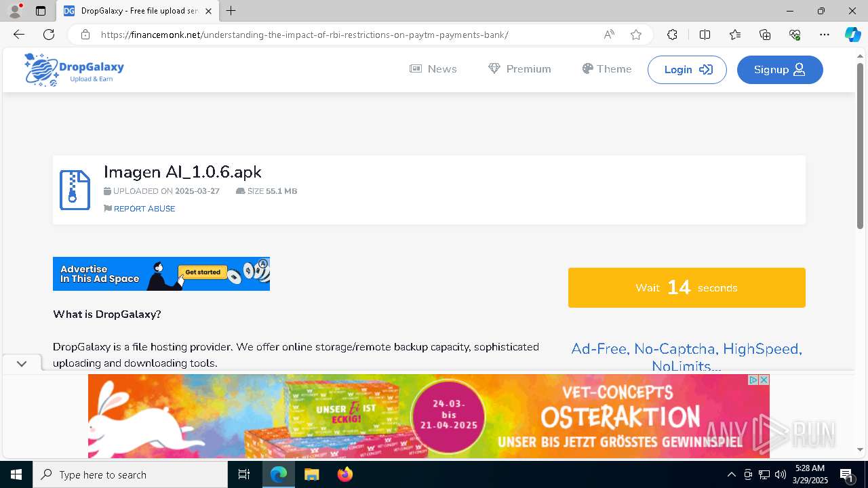Open AdChoices info icon on banner
868x488 pixels.
click(x=753, y=380)
